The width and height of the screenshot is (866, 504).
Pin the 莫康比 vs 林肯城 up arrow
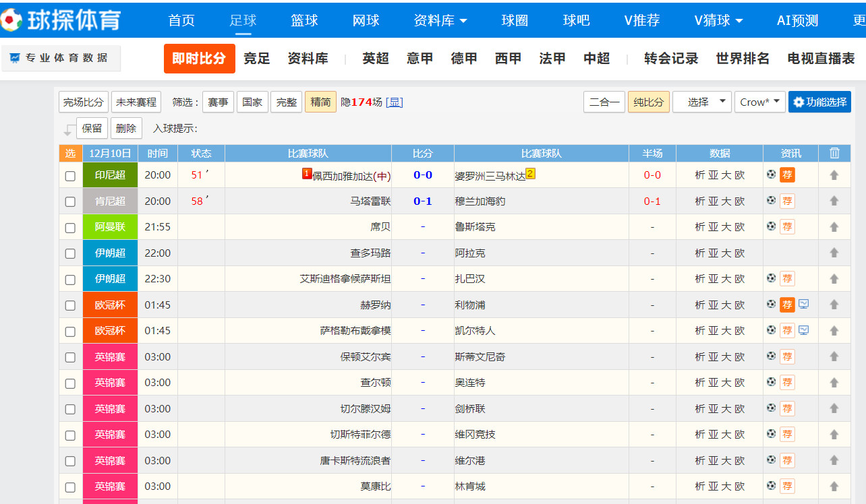834,486
